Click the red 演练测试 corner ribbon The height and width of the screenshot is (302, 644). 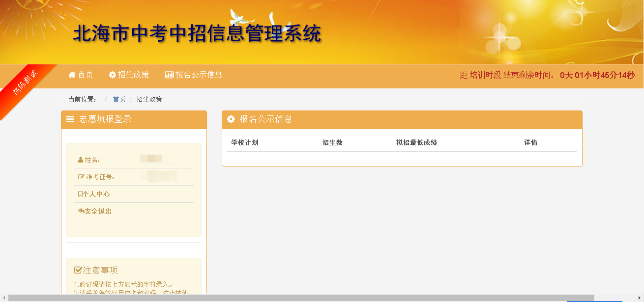click(x=25, y=83)
